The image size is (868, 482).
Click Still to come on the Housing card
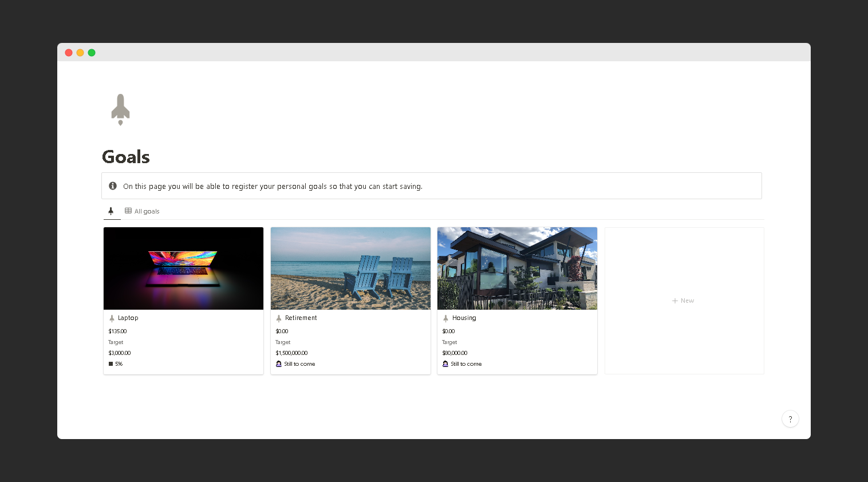[x=466, y=364]
